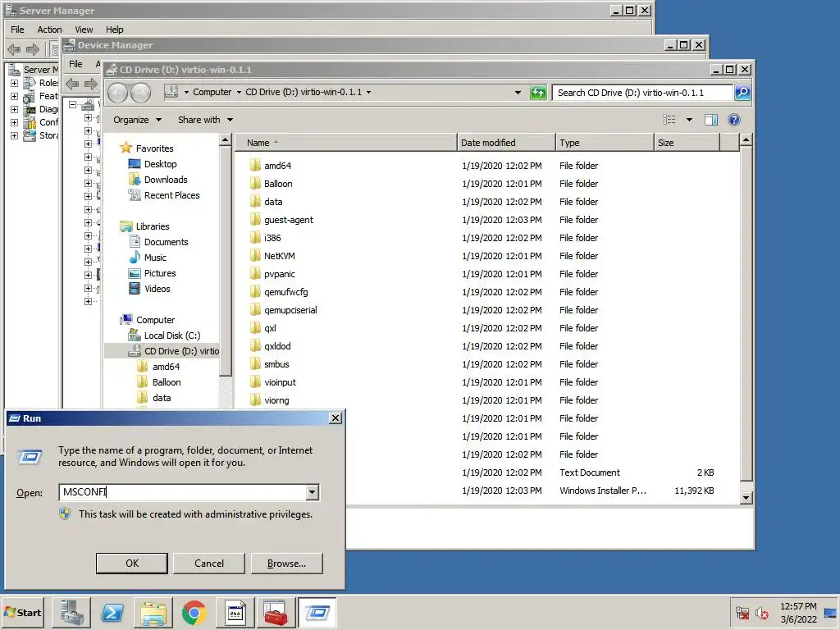Screen dimensions: 840x630
Task: Refresh the CD Drive folder view
Action: click(538, 93)
